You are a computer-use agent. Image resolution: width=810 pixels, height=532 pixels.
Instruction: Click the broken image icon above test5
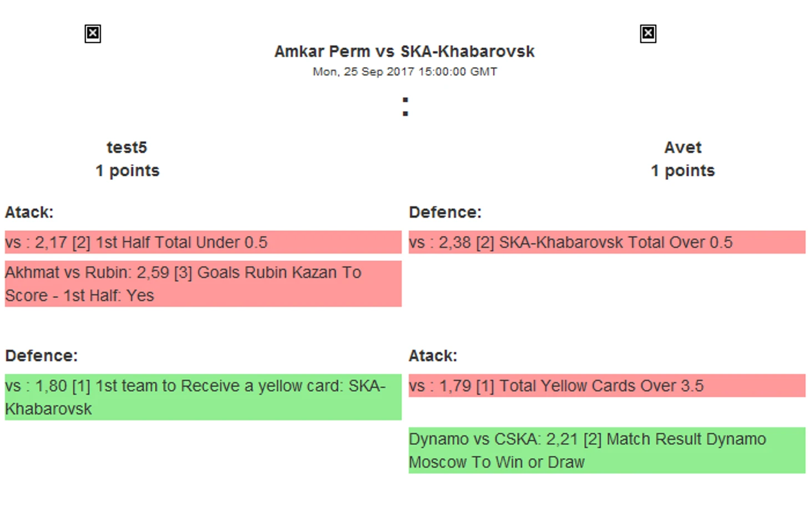coord(93,34)
